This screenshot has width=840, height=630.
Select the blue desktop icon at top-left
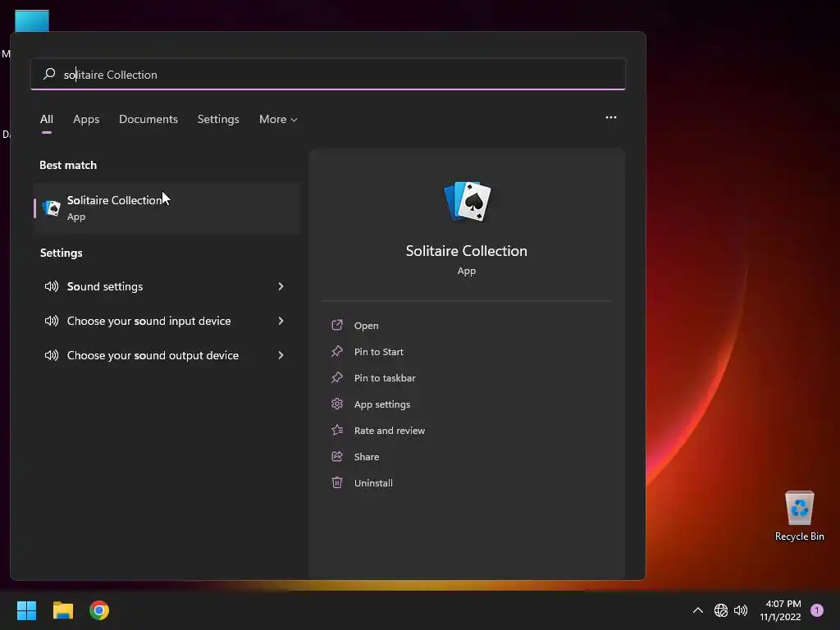coord(32,21)
